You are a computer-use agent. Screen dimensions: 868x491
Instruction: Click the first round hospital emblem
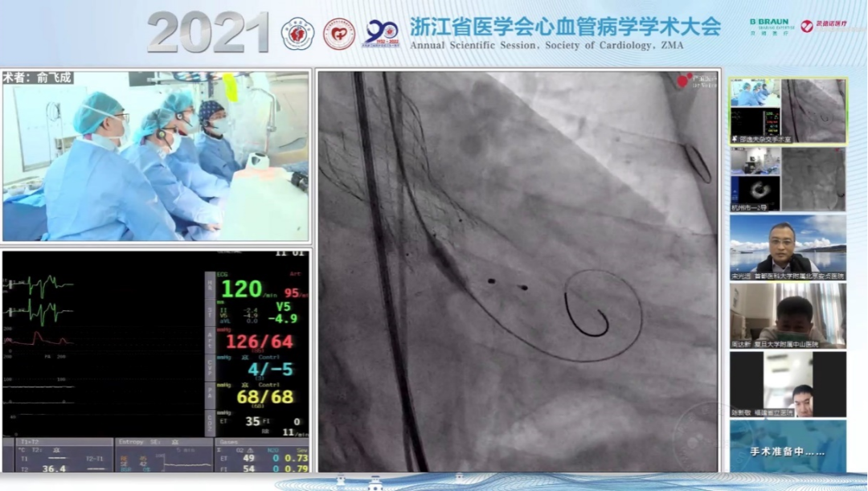[x=297, y=34]
